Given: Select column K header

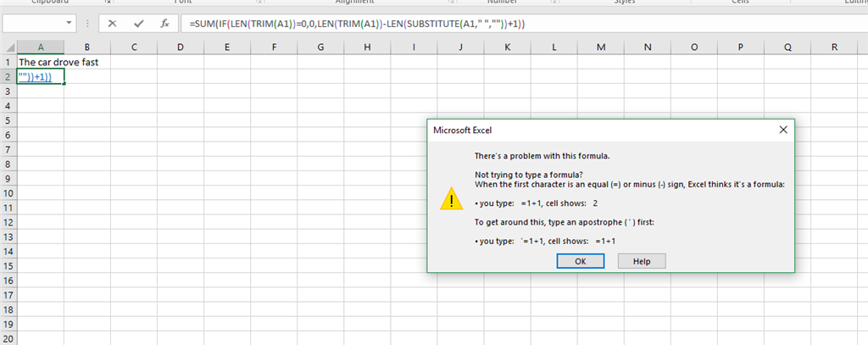Looking at the screenshot, I should pyautogui.click(x=508, y=47).
